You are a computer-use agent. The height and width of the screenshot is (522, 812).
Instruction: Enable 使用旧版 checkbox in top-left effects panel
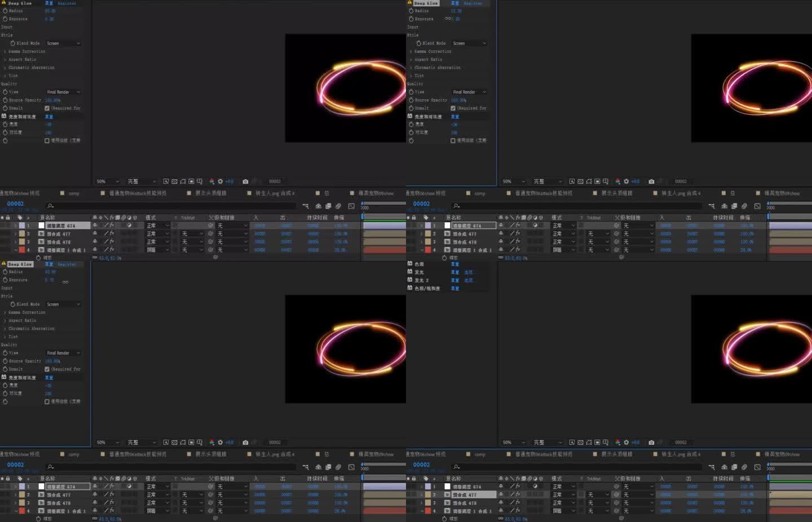click(x=47, y=140)
